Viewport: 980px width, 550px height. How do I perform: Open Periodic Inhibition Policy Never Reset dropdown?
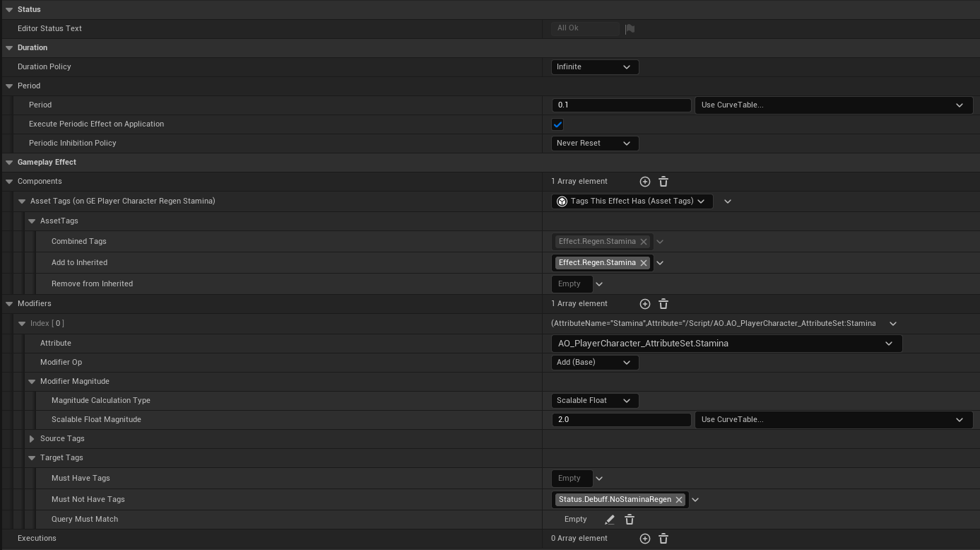tap(595, 144)
